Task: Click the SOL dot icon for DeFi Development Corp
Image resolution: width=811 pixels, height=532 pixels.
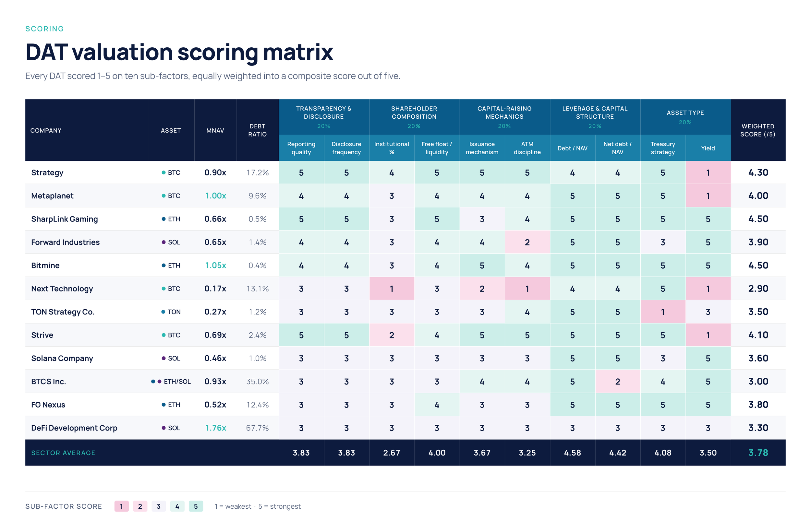Action: (163, 428)
